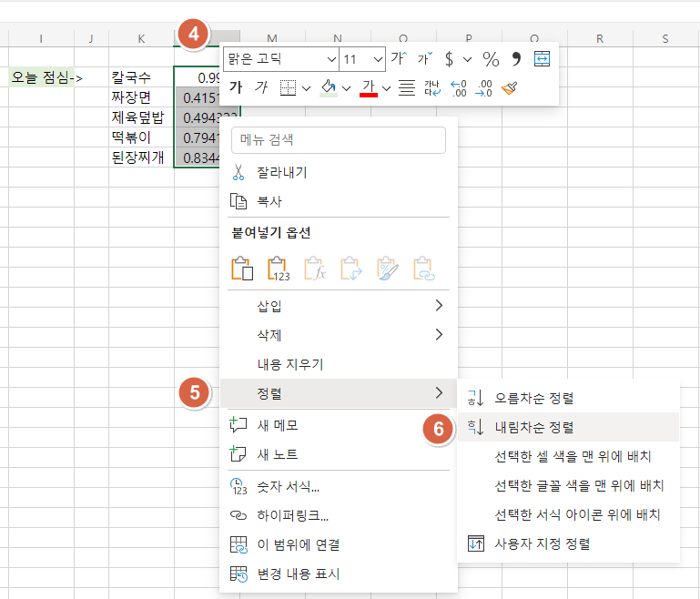Click the center align icon

coord(407,87)
